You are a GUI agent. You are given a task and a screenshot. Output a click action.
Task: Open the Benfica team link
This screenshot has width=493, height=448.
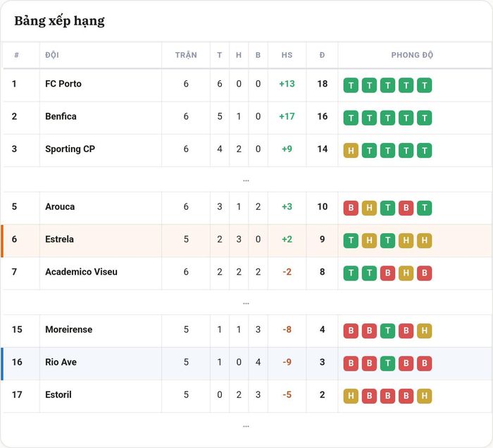pos(61,116)
